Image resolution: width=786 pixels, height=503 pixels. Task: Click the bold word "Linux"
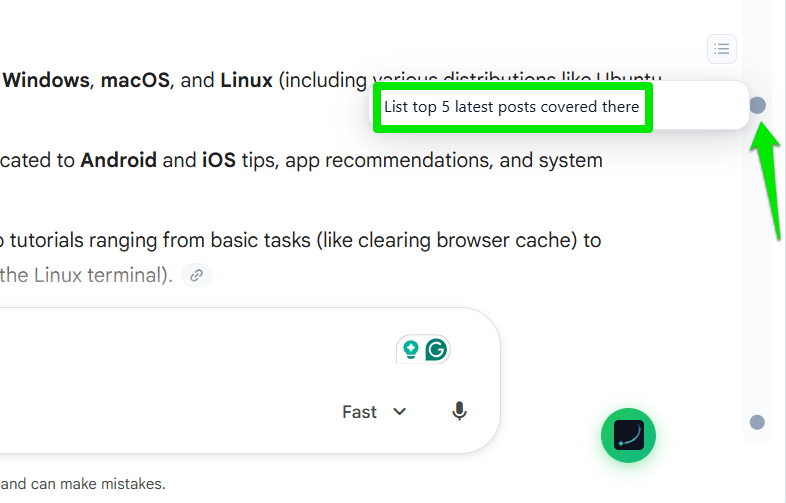coord(246,80)
